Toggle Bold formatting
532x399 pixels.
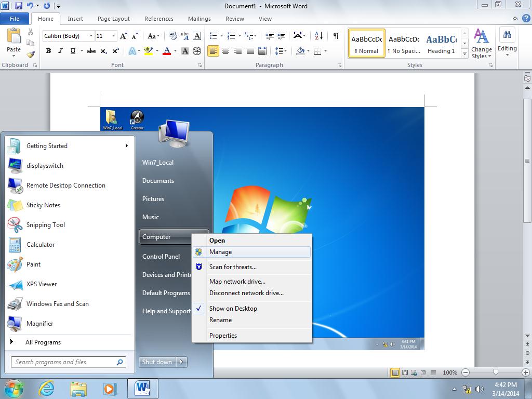[x=48, y=51]
